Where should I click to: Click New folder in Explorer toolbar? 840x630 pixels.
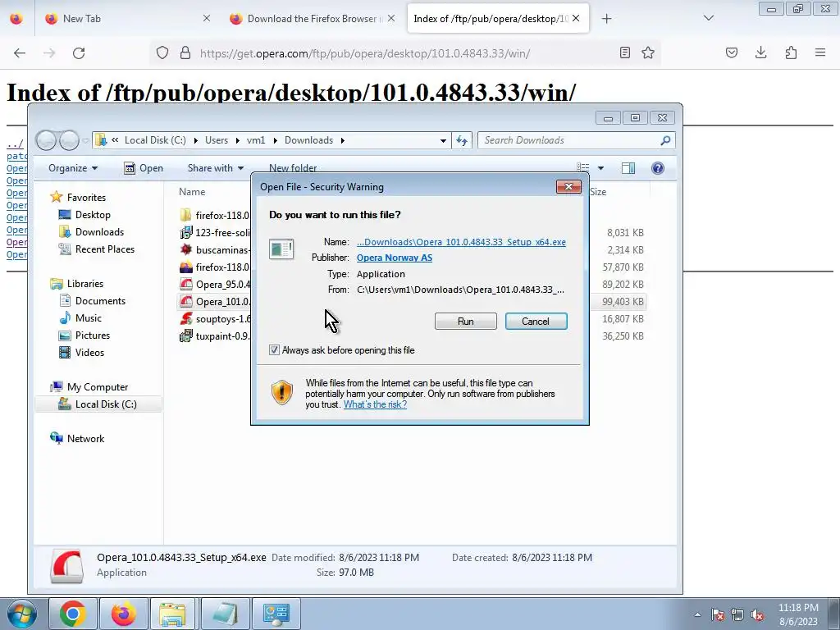coord(293,168)
